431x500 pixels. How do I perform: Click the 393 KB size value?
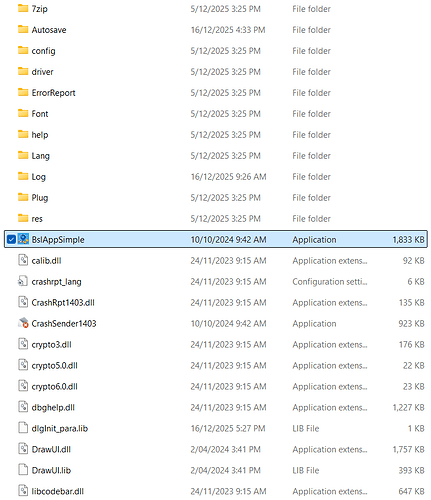point(411,471)
